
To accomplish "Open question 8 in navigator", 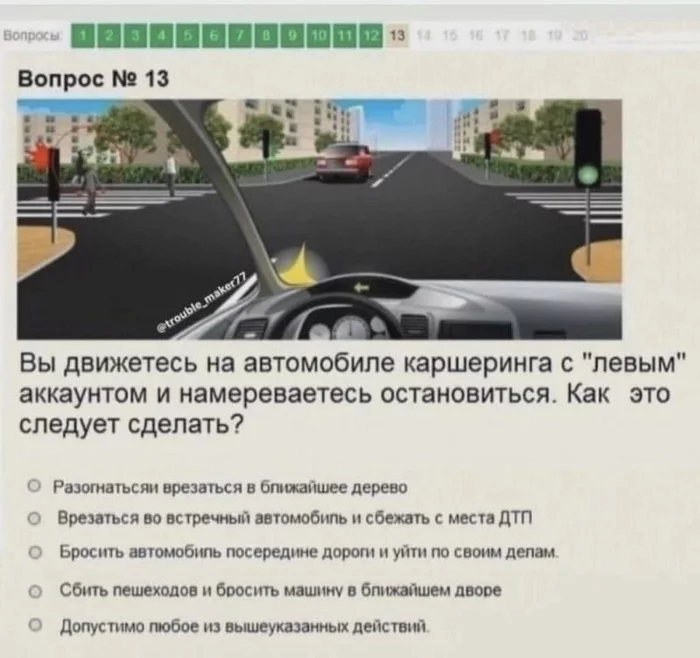I will [x=267, y=36].
